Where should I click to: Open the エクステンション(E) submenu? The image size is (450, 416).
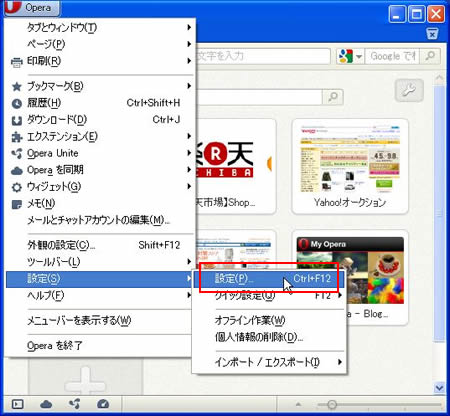[100, 136]
